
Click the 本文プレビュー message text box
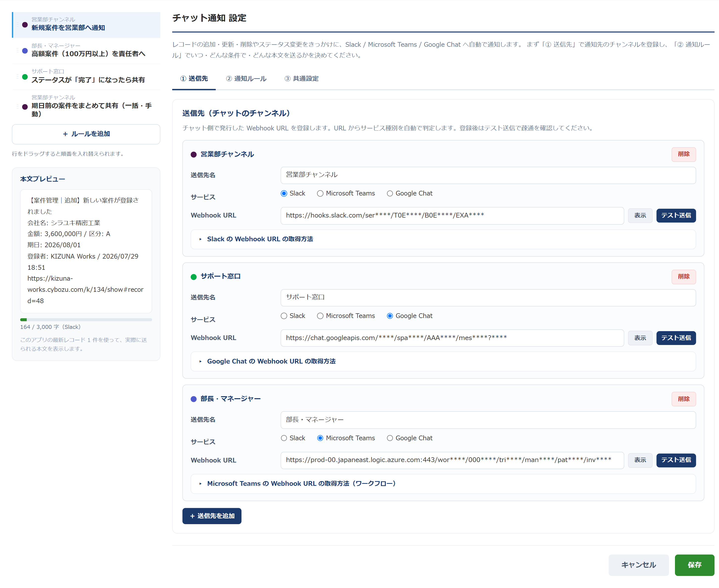(x=86, y=251)
